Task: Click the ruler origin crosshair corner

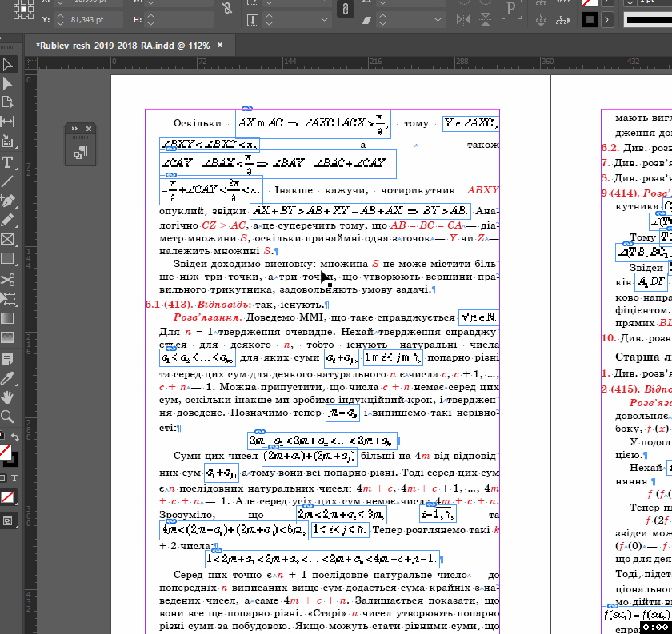Action: tap(31, 63)
